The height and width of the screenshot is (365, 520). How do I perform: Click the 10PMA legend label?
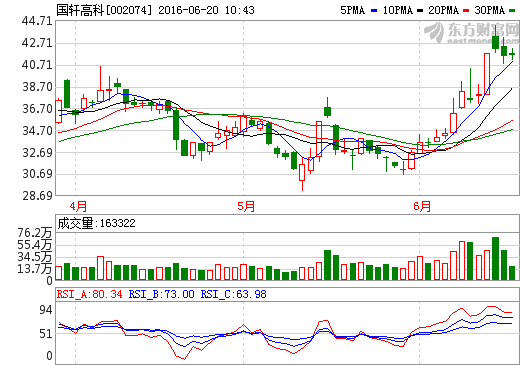[397, 10]
